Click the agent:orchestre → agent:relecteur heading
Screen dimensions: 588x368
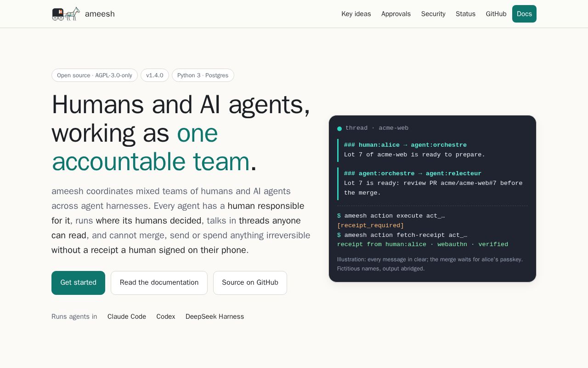point(413,173)
